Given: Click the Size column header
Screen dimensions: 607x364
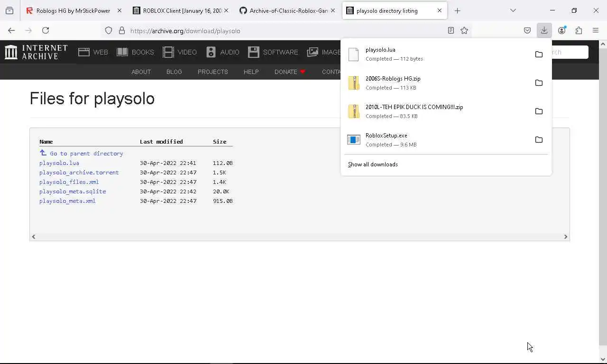Looking at the screenshot, I should pos(220,142).
